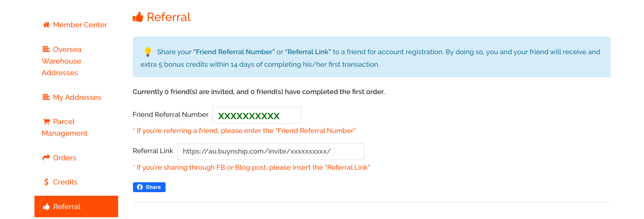Click the thumbs-up icon in Referral sidebar item

coord(46,206)
